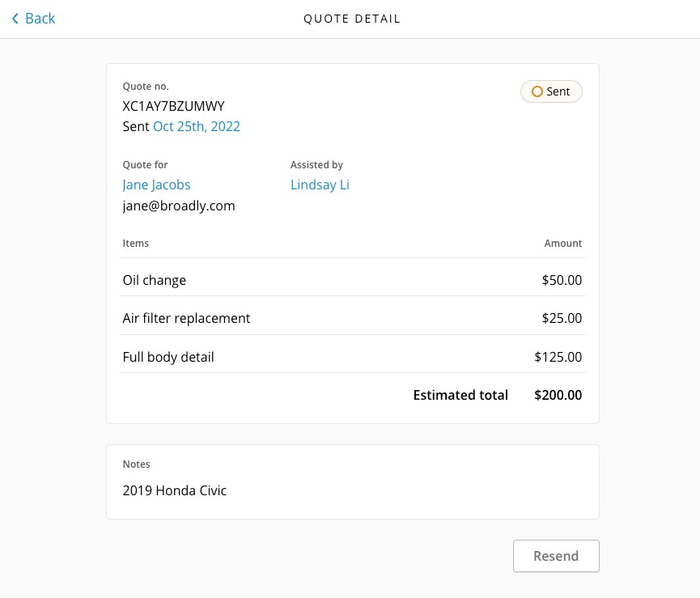
Task: Open the Lindsay Li assistant profile
Action: tap(320, 184)
